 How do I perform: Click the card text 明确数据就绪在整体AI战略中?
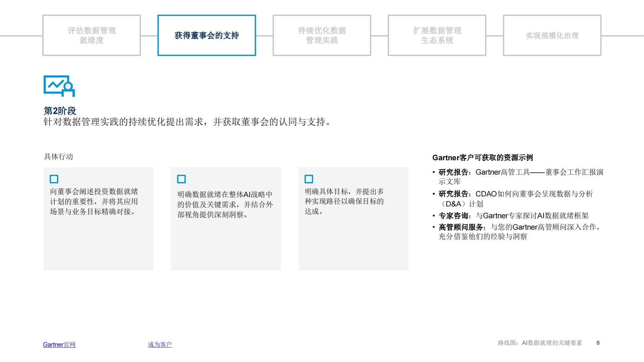[225, 204]
